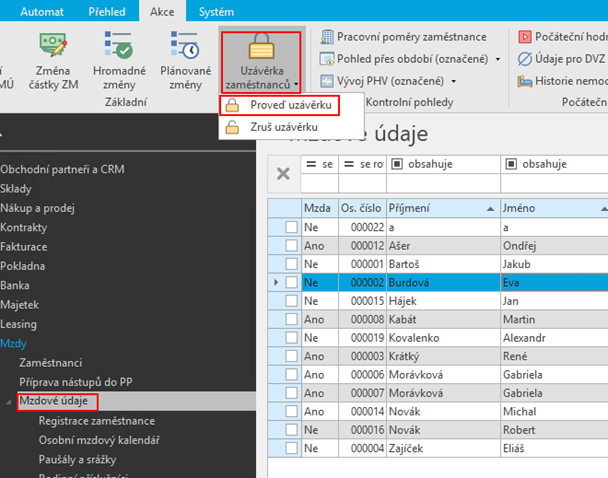Expand Pohled přes období dropdown arrow
The image size is (608, 478).
click(x=498, y=59)
